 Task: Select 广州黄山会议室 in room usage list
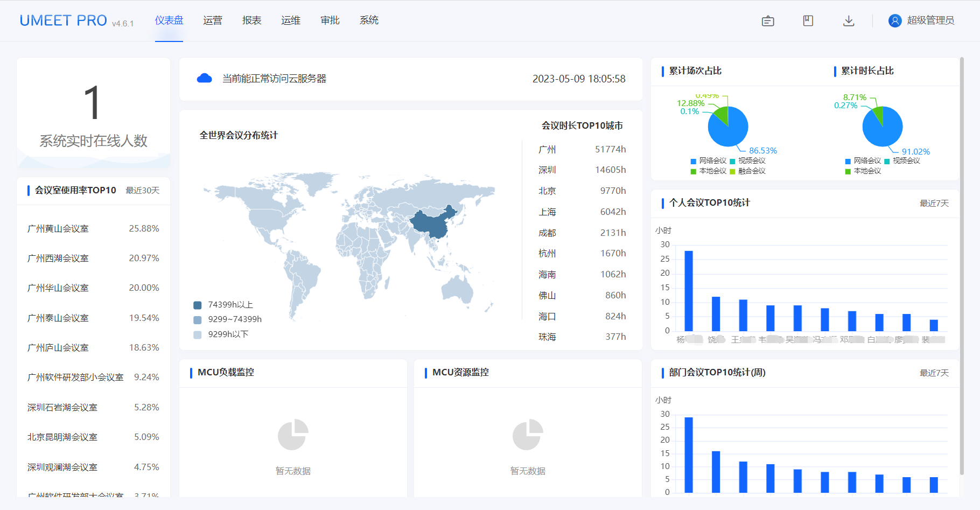click(x=58, y=229)
